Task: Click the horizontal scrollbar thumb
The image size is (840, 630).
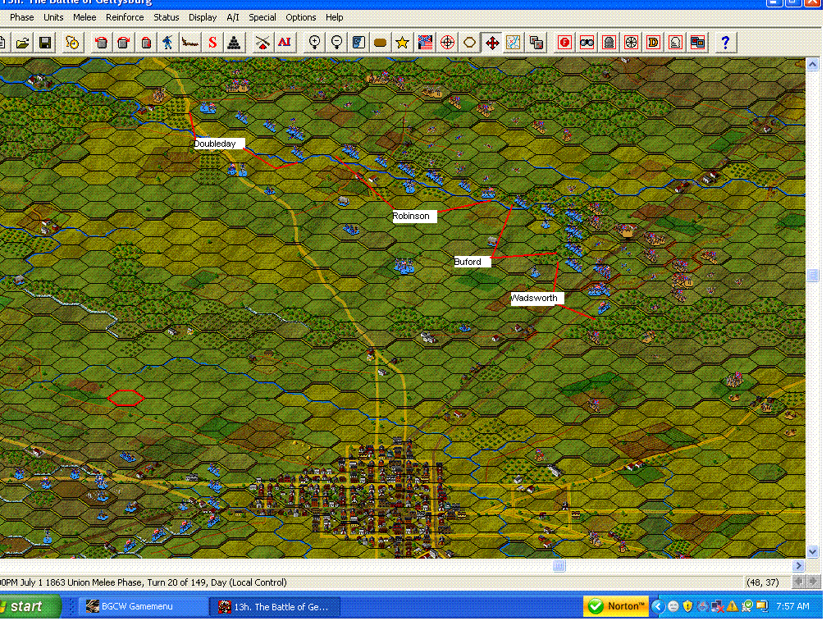Action: [559, 566]
